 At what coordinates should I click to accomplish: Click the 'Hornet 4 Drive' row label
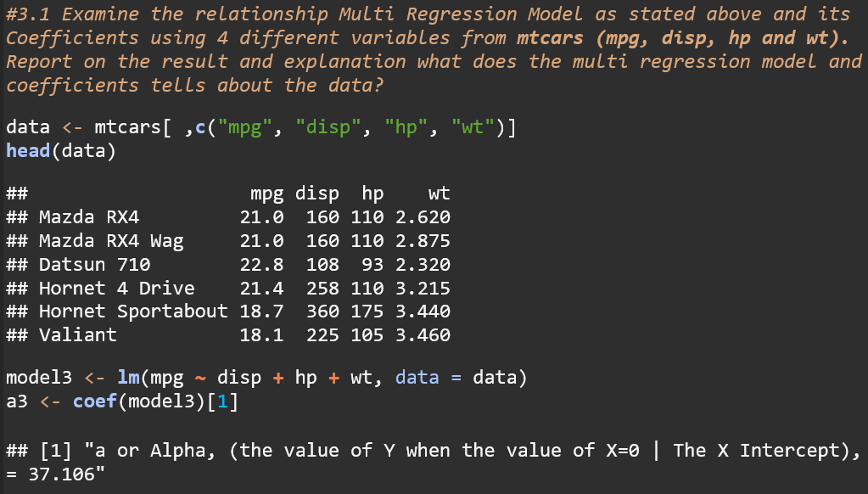click(x=116, y=289)
